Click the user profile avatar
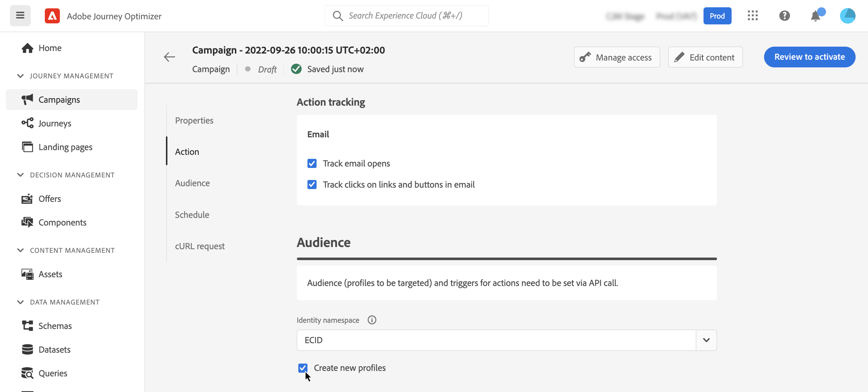Image resolution: width=868 pixels, height=392 pixels. [x=847, y=16]
